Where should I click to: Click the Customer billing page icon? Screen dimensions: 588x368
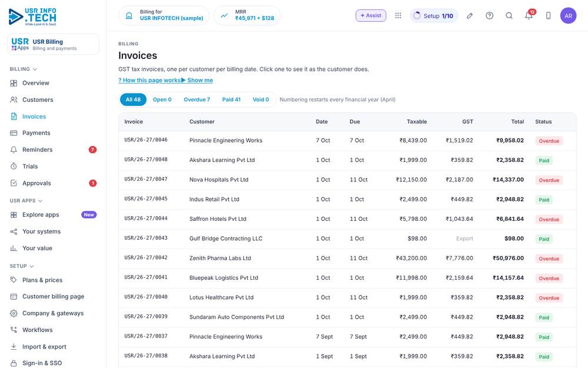pos(14,296)
